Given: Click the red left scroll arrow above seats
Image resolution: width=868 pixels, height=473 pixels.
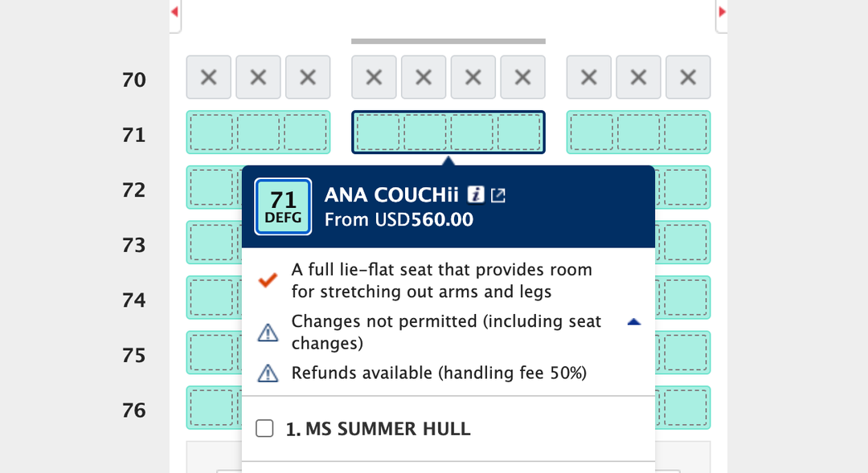Looking at the screenshot, I should 173,10.
